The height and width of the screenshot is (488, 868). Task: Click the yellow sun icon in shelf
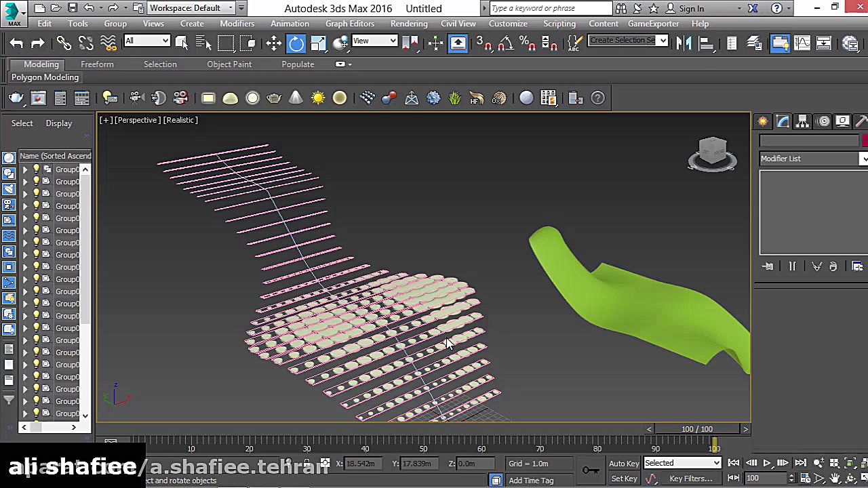(x=318, y=98)
